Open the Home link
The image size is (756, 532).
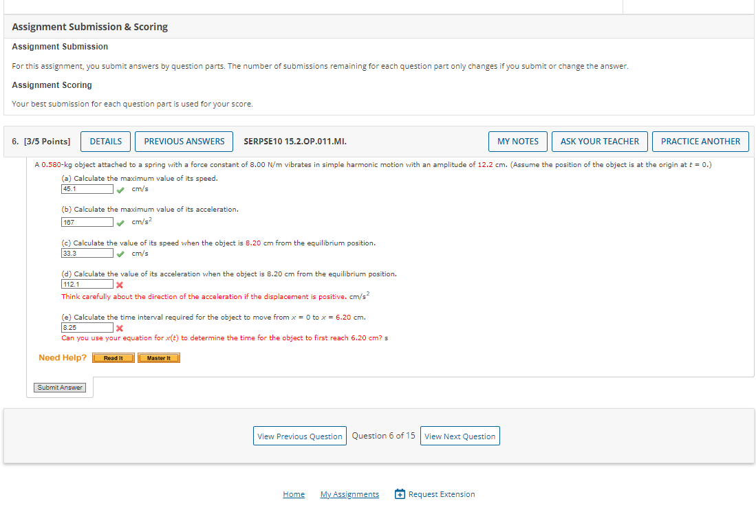(294, 494)
